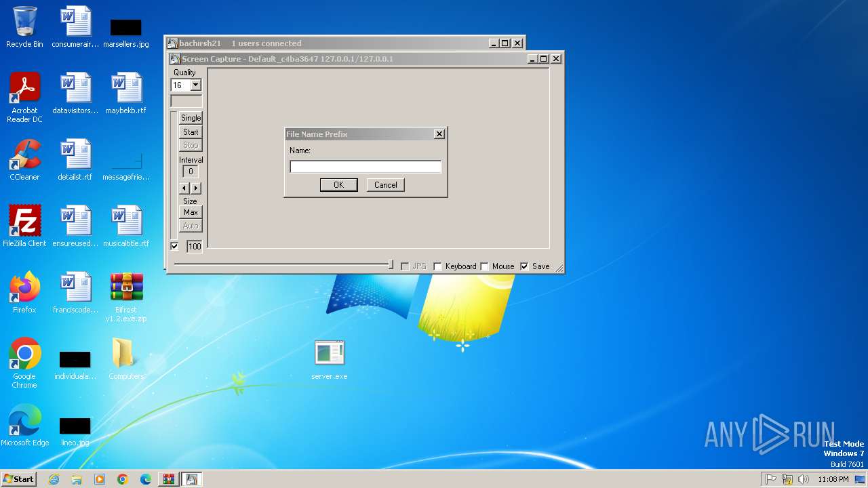
Task: Select franciscode document on desktop
Action: pos(75,293)
